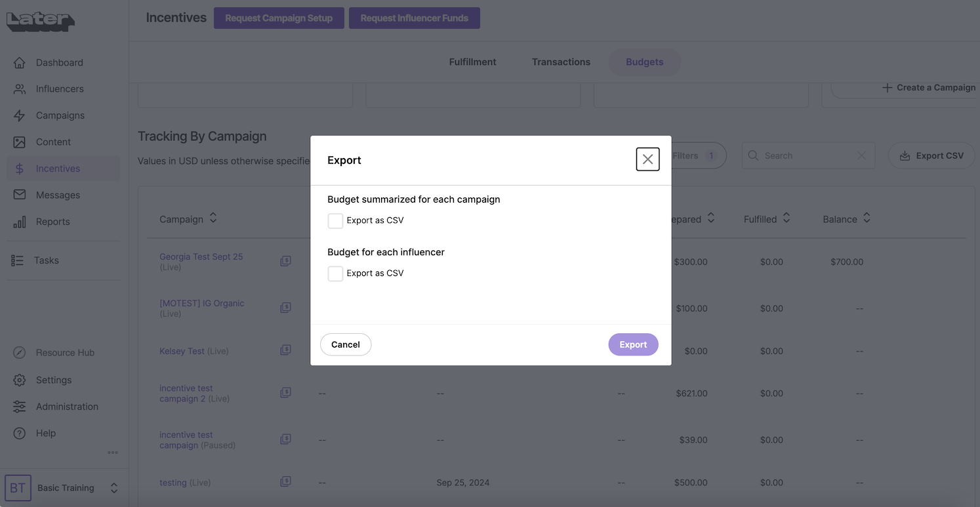The image size is (980, 507).
Task: Switch to the Fulfillment tab
Action: click(x=472, y=62)
